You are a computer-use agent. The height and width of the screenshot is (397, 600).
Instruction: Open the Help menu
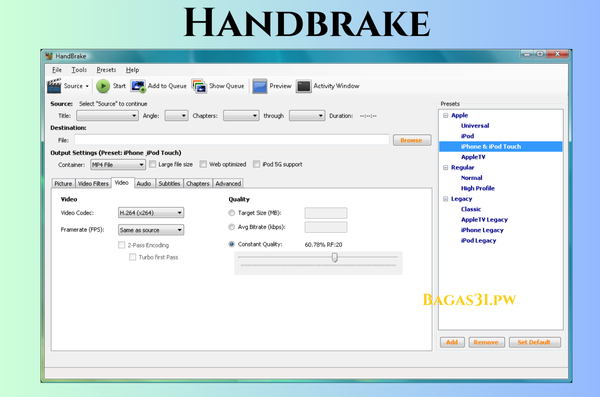(x=132, y=70)
